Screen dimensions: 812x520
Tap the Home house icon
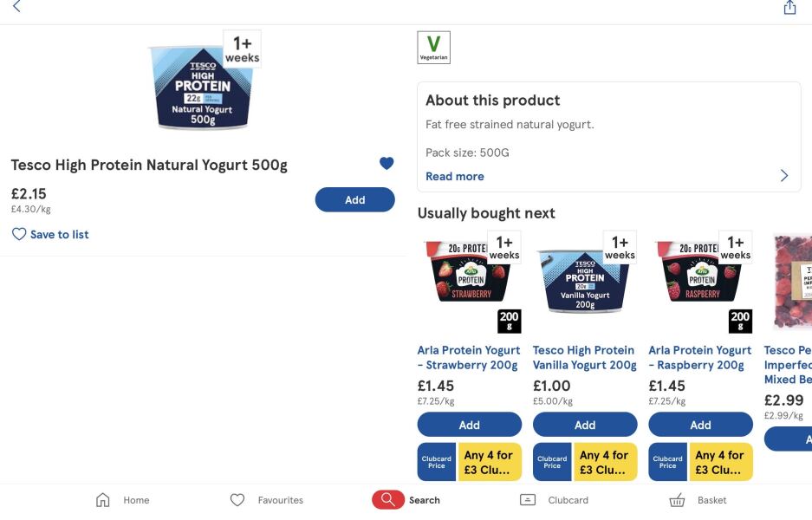103,500
